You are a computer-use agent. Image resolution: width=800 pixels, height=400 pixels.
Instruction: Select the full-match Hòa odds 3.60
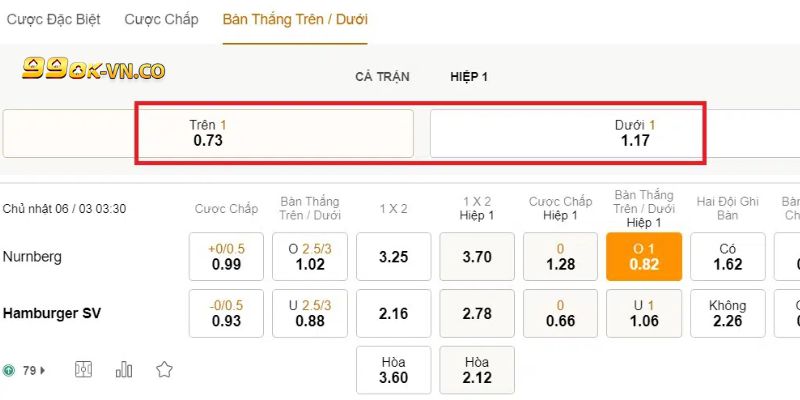394,370
